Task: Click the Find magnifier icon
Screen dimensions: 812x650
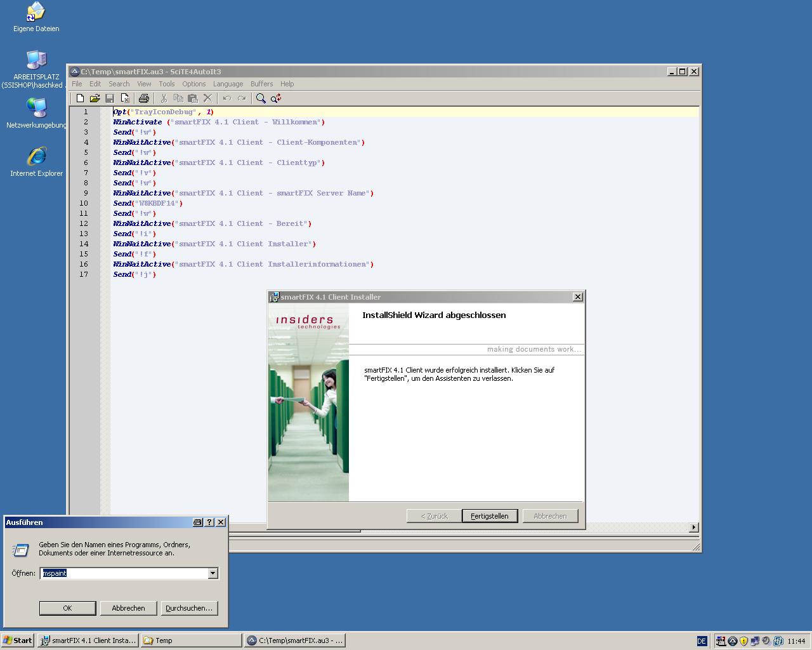Action: [x=261, y=98]
